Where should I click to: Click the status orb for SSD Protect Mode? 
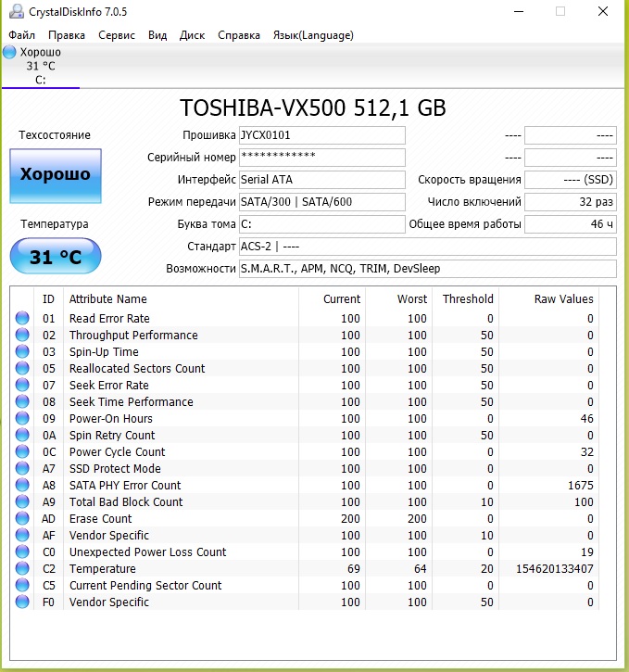click(22, 468)
